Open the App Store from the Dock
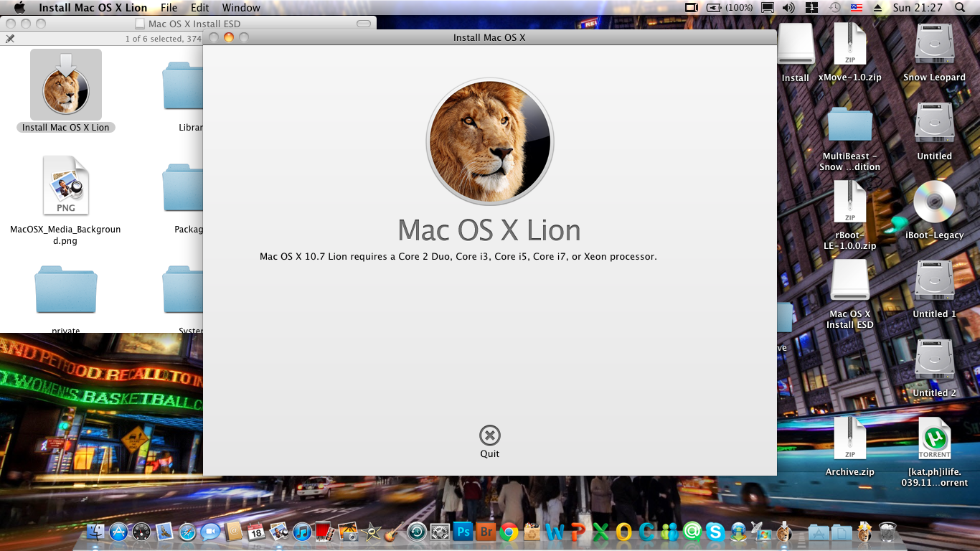Screen dimensions: 980x551 pyautogui.click(x=119, y=532)
